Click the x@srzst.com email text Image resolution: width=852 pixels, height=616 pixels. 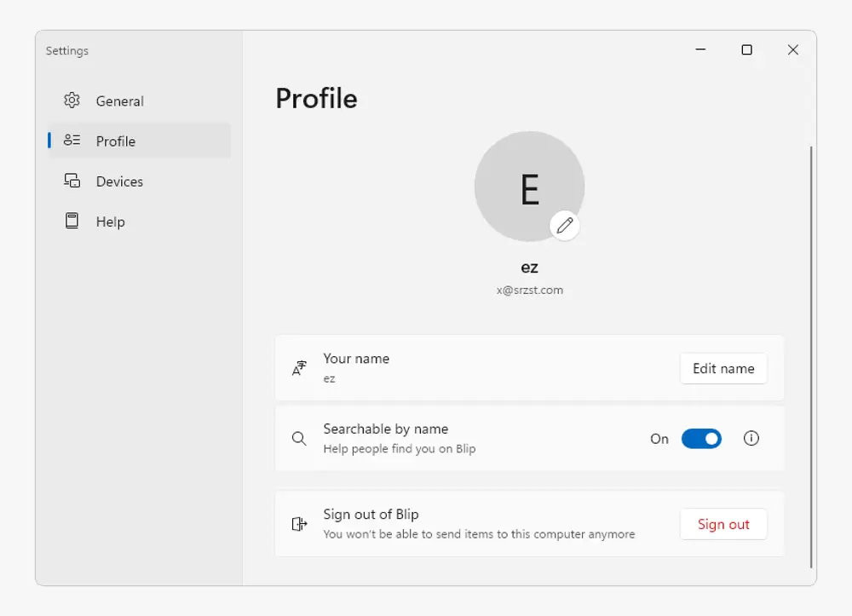[x=529, y=290]
